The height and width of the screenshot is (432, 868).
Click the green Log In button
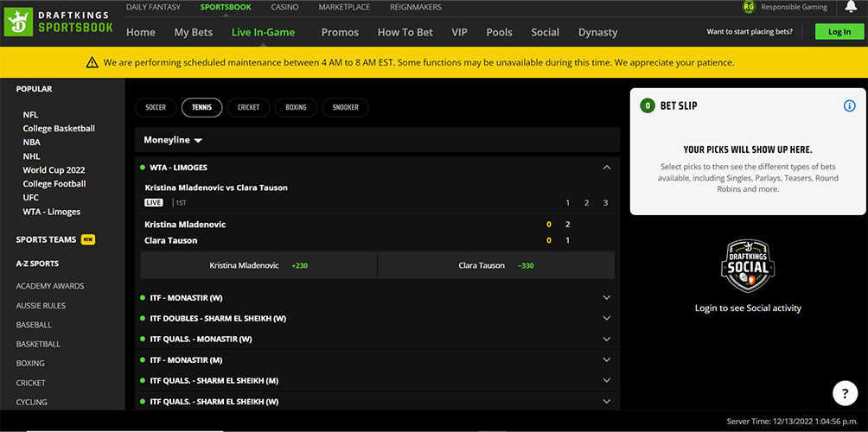839,31
